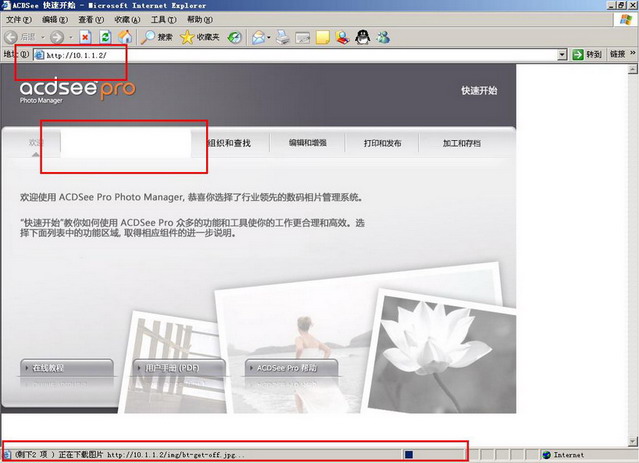Open Search (搜索) magnifier button
The image size is (639, 463).
(157, 37)
